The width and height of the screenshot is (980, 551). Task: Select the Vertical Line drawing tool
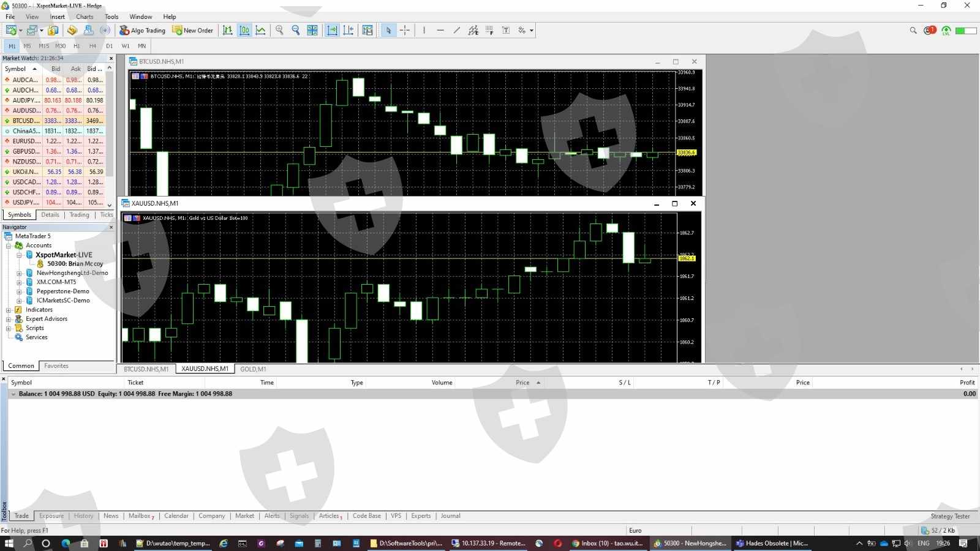tap(424, 30)
